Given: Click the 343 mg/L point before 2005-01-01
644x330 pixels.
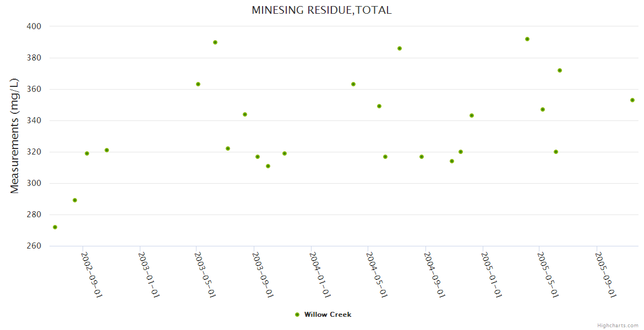Looking at the screenshot, I should coord(472,116).
